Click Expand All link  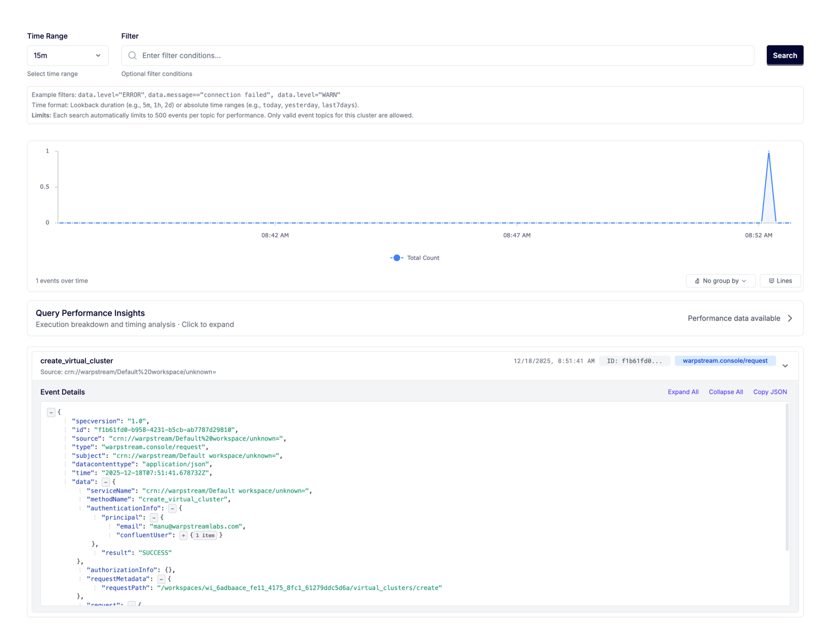pyautogui.click(x=683, y=392)
